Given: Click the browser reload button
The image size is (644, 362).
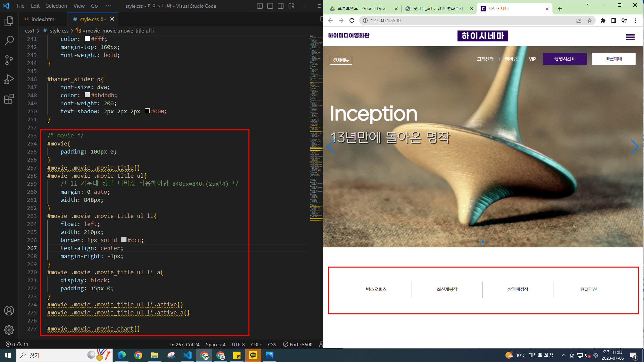Looking at the screenshot, I should (352, 20).
